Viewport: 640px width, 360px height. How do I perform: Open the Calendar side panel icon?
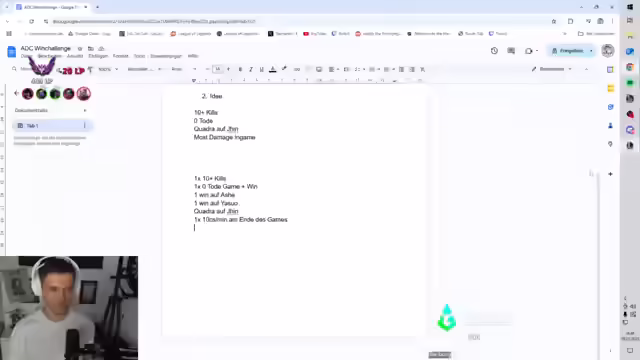click(610, 70)
